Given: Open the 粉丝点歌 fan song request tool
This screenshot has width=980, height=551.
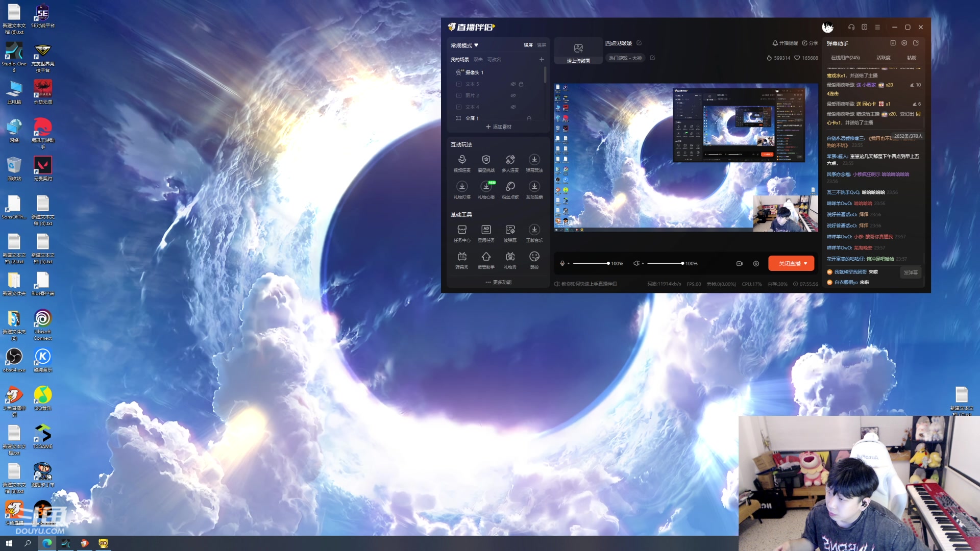Looking at the screenshot, I should tap(510, 186).
